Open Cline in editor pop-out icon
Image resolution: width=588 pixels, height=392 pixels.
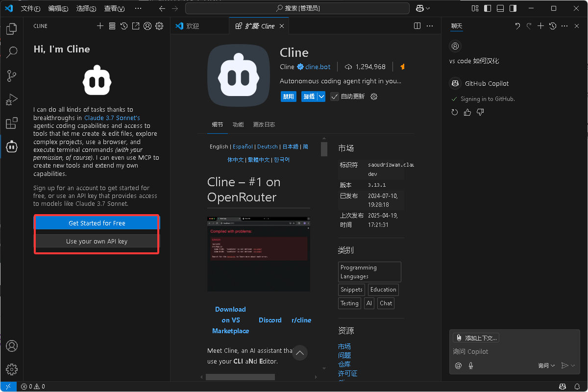pos(136,26)
